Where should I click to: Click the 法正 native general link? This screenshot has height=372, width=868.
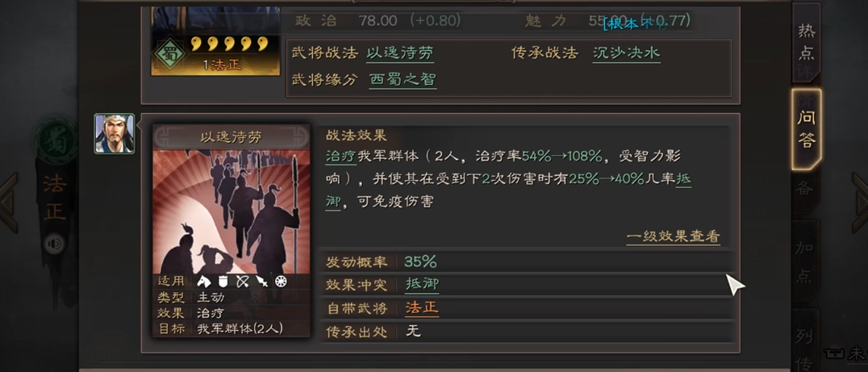(x=423, y=307)
